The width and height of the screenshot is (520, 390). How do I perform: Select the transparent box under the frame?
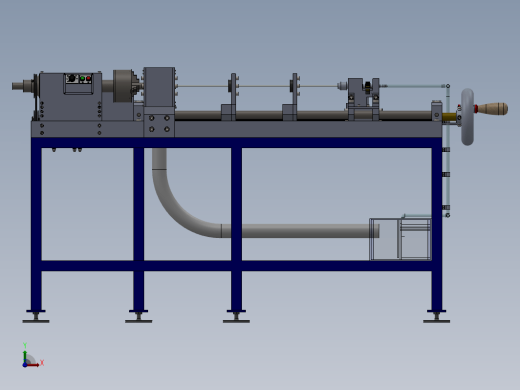click(400, 239)
